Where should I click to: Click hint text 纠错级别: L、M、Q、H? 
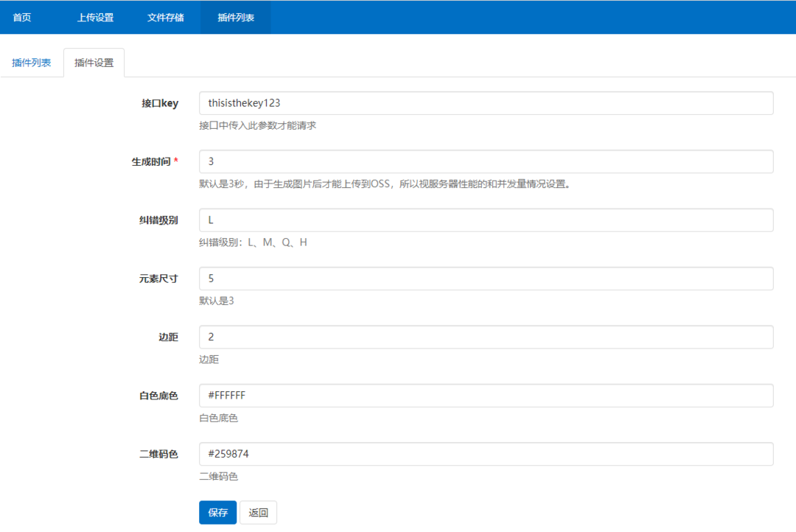point(253,242)
